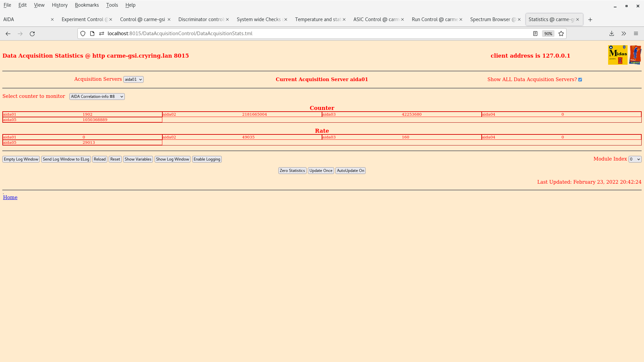The image size is (644, 362).
Task: Open the downloads arrow icon
Action: coord(611,34)
